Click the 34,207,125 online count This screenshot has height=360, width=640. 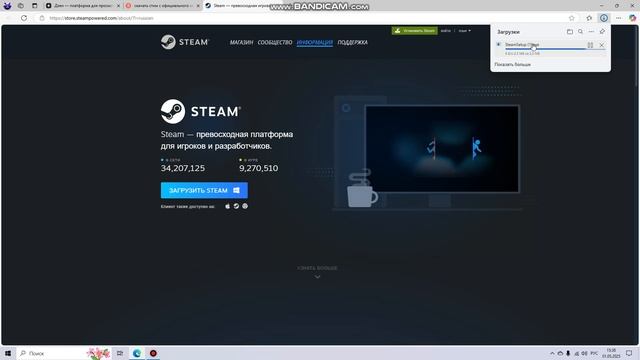point(183,168)
